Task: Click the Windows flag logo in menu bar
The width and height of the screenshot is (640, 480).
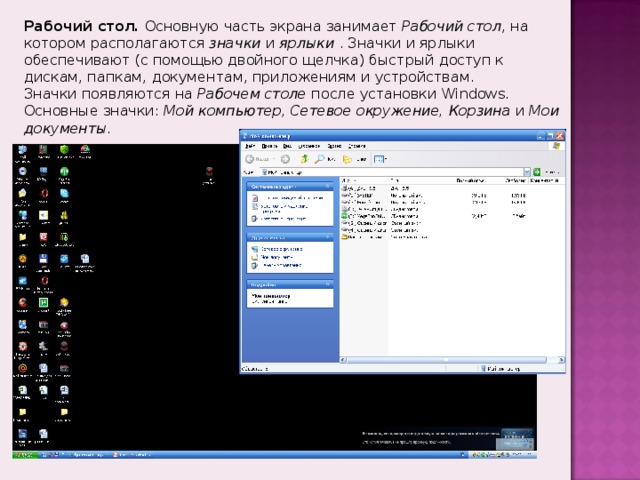Action: [556, 146]
